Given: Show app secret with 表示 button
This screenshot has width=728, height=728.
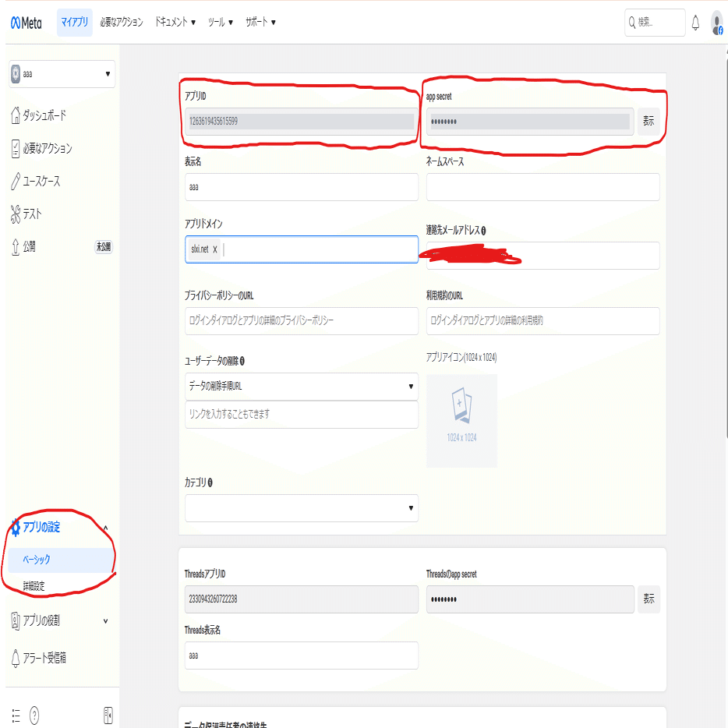Looking at the screenshot, I should click(648, 122).
